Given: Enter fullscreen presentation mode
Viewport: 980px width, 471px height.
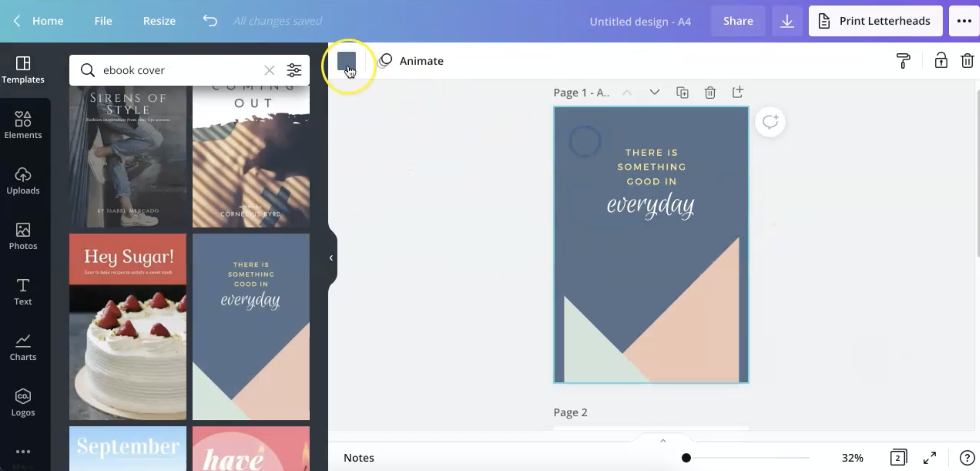Looking at the screenshot, I should click(929, 458).
